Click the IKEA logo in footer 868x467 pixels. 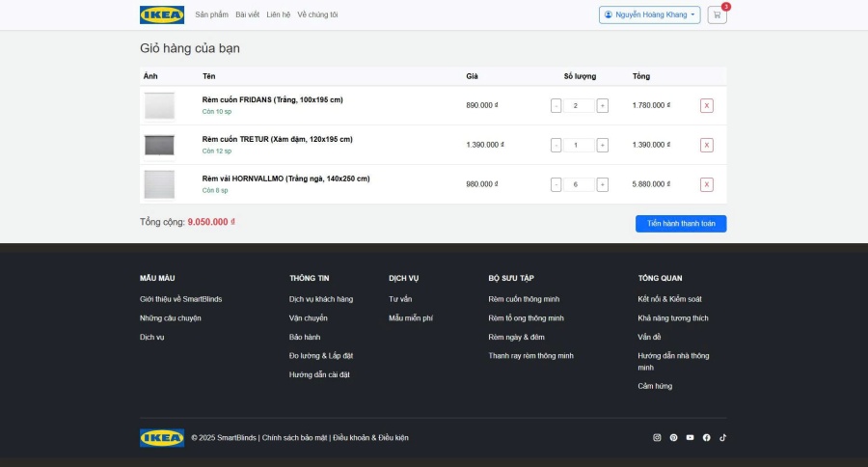pyautogui.click(x=162, y=438)
